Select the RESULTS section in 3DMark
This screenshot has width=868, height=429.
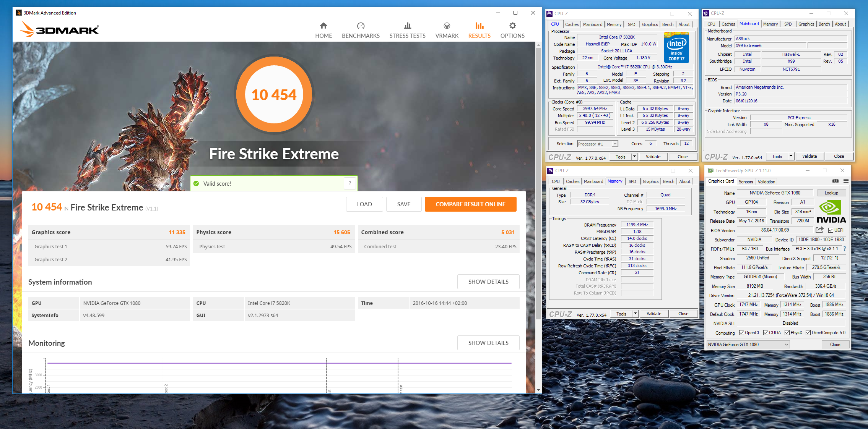[x=479, y=31]
